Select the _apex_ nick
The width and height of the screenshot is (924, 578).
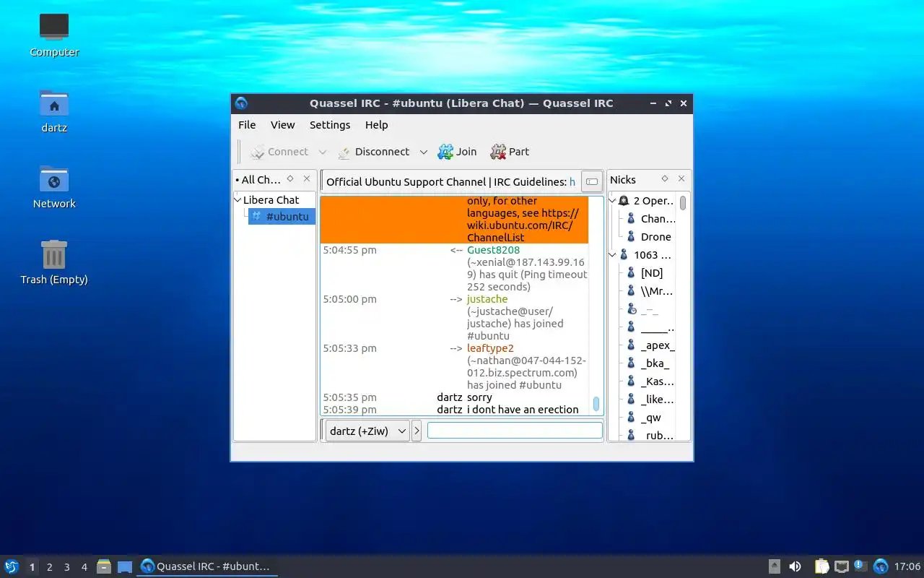(x=650, y=345)
